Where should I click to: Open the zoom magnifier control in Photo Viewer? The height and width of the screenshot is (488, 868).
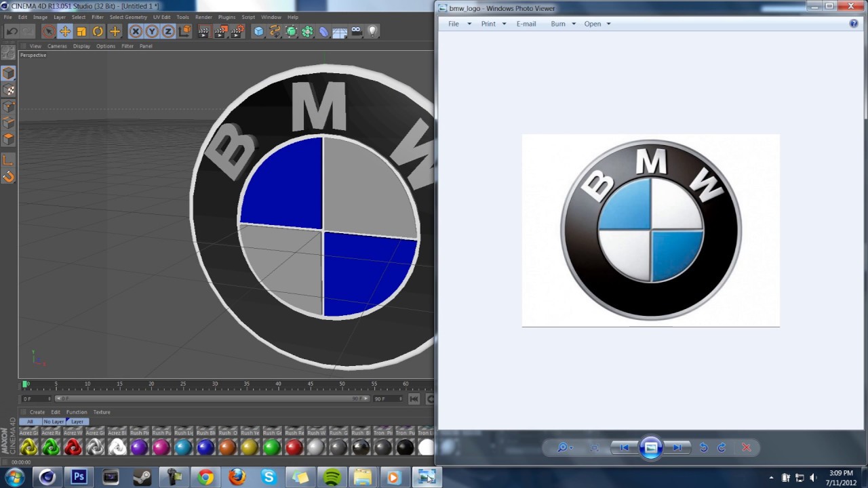point(564,447)
